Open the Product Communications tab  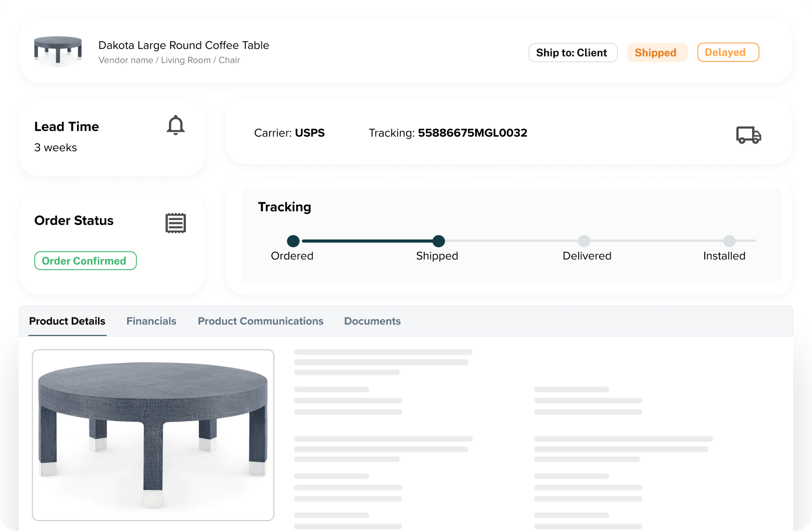tap(260, 321)
